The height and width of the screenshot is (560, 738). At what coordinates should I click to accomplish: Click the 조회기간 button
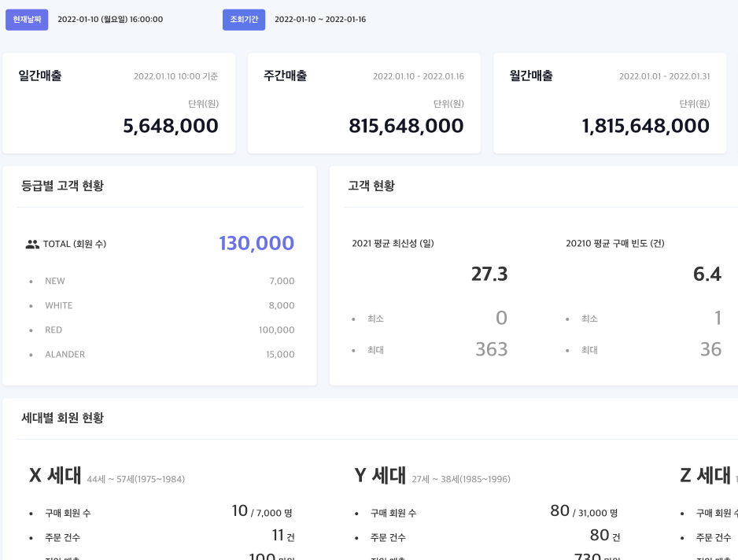(x=244, y=20)
